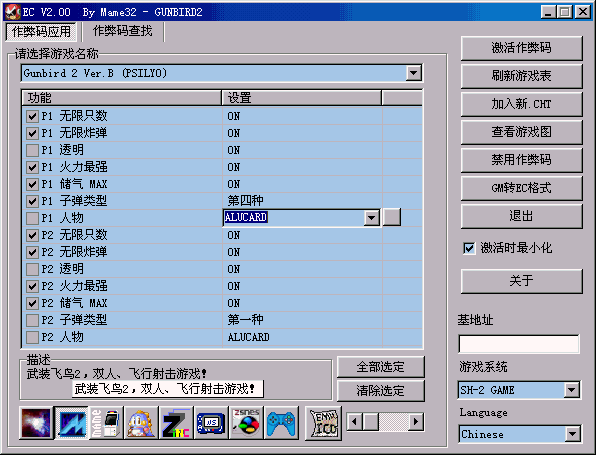This screenshot has height=455, width=596.
Task: Maximize the EC window
Action: pyautogui.click(x=564, y=12)
